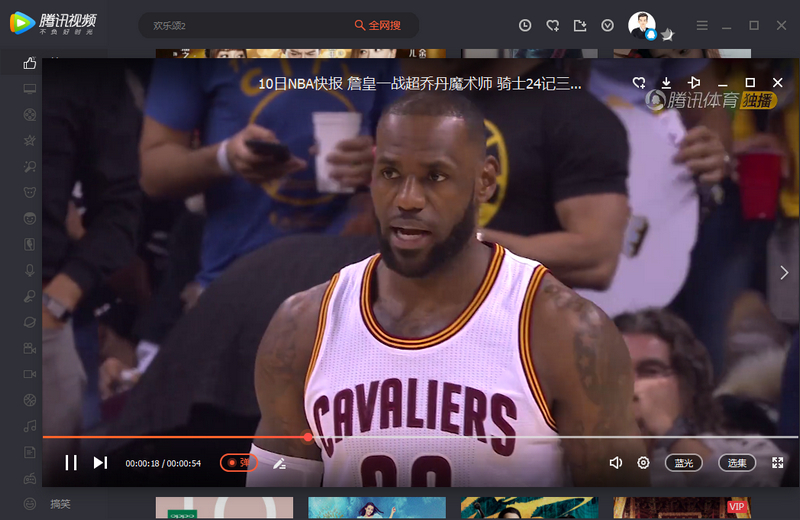Open the gamepad games sidebar icon
The image size is (800, 520).
(30, 478)
